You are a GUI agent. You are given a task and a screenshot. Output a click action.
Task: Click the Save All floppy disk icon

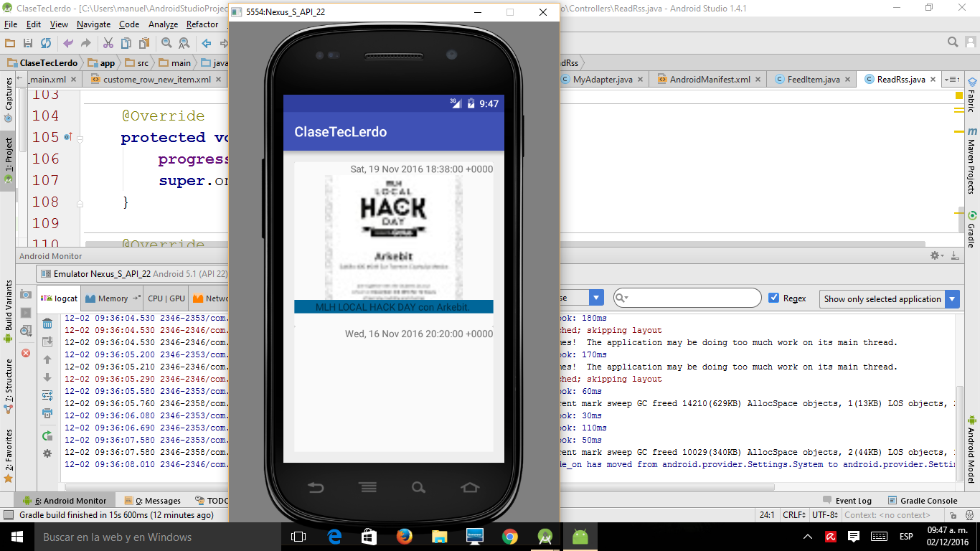[28, 43]
